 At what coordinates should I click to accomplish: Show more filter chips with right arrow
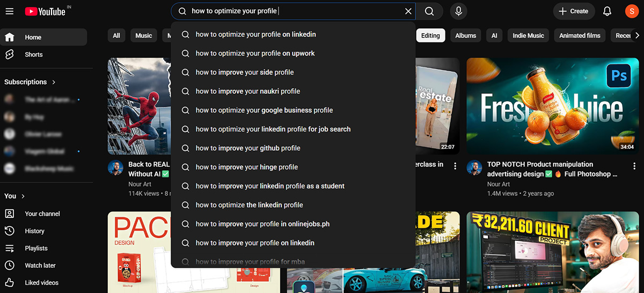coord(637,35)
